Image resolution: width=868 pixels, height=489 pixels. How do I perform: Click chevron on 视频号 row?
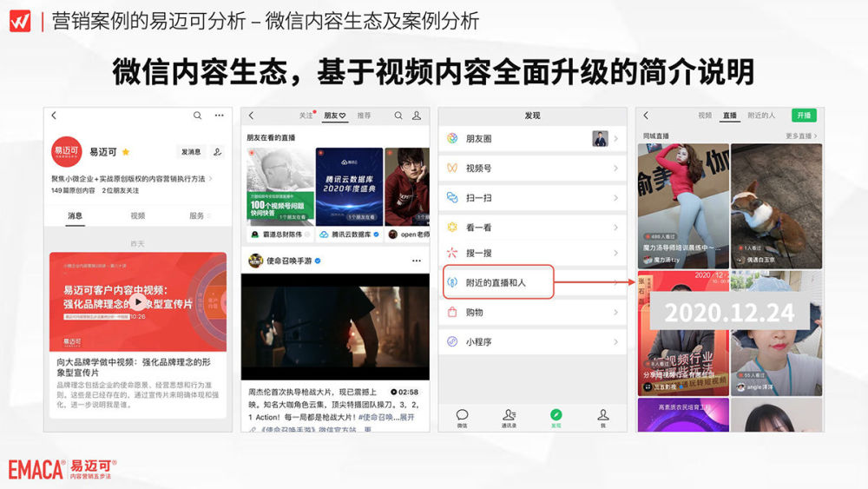615,168
